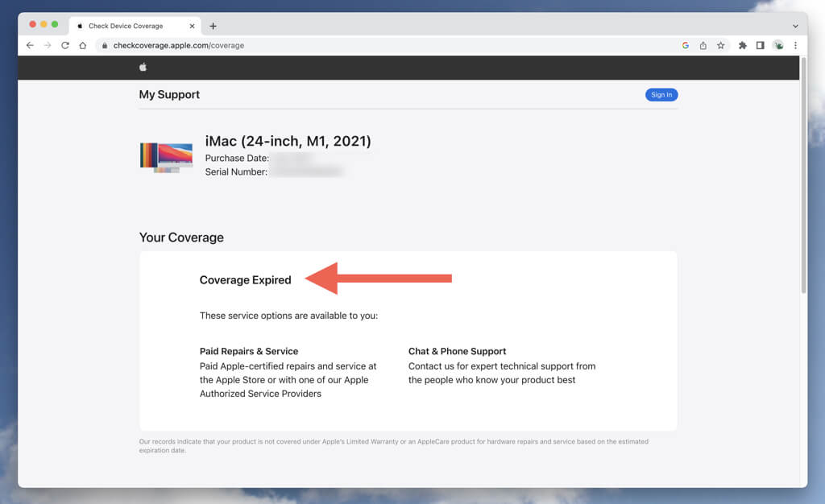Share this page via share icon
Screen dimensions: 825x504
click(703, 45)
